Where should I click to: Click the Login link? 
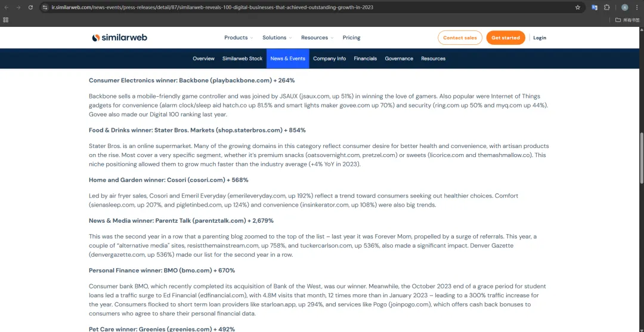(x=539, y=38)
